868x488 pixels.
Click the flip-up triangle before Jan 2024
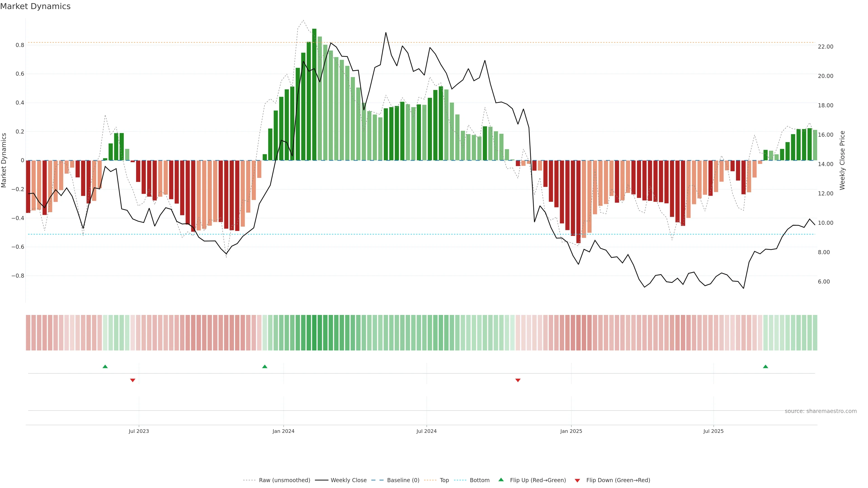point(264,366)
